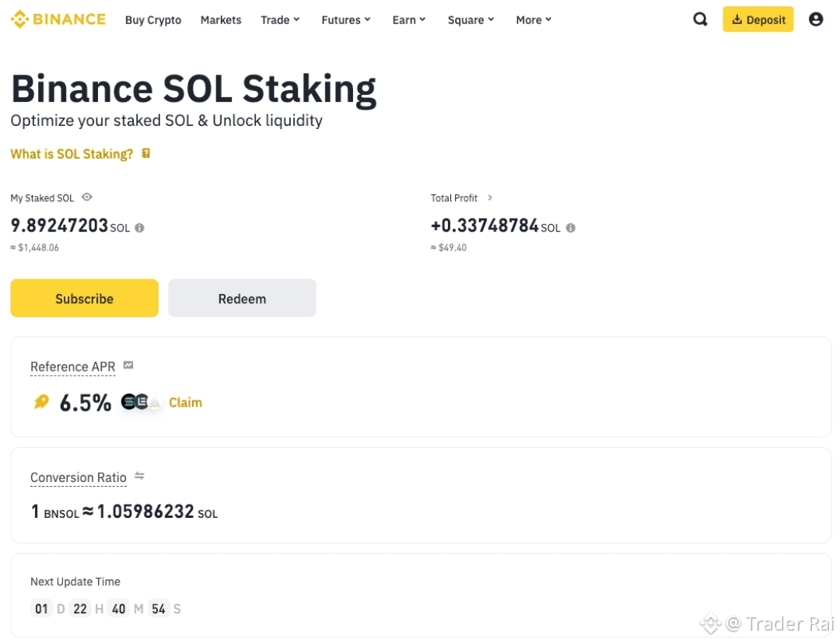
Task: Toggle staked SOL balance visibility eye
Action: tap(87, 197)
